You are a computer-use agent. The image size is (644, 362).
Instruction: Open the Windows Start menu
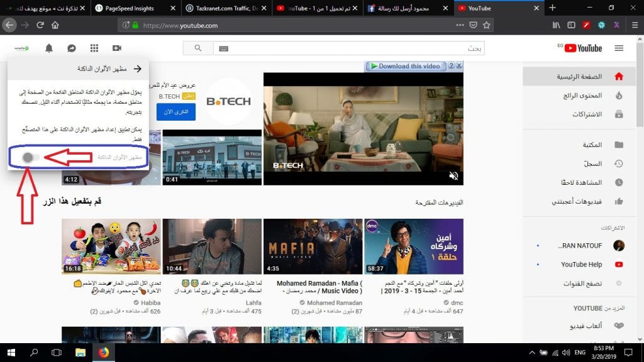tap(11, 353)
